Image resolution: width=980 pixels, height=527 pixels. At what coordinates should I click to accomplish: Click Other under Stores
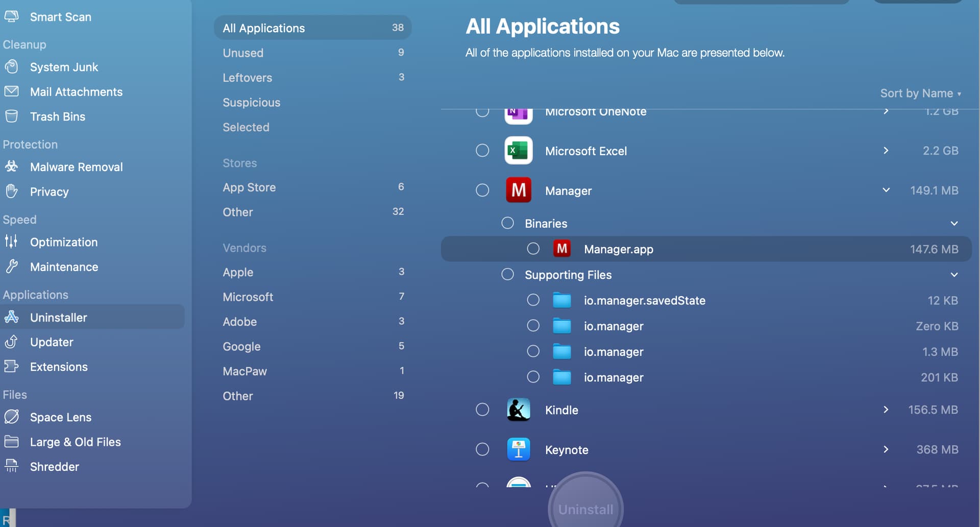click(313, 211)
